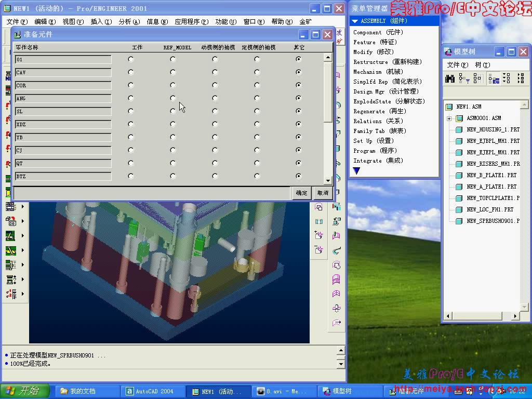Click the 取消 button in 准备元件 dialog
Viewport: 532px width, 399px height.
click(x=322, y=193)
